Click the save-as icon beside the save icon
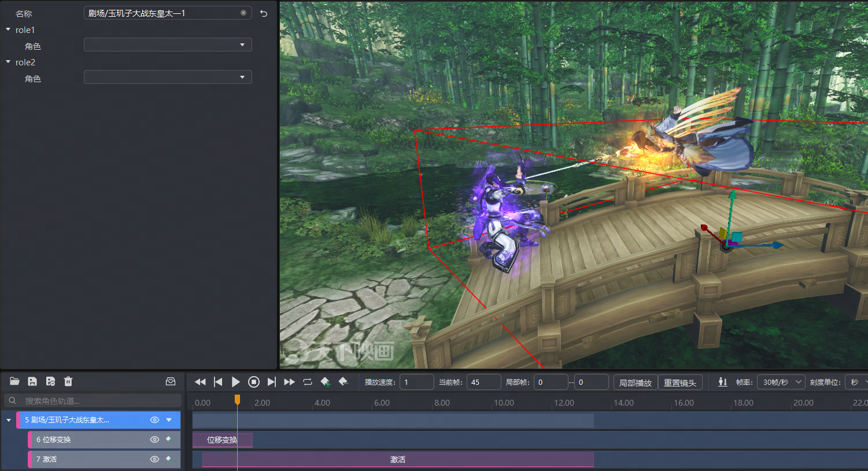 click(50, 381)
